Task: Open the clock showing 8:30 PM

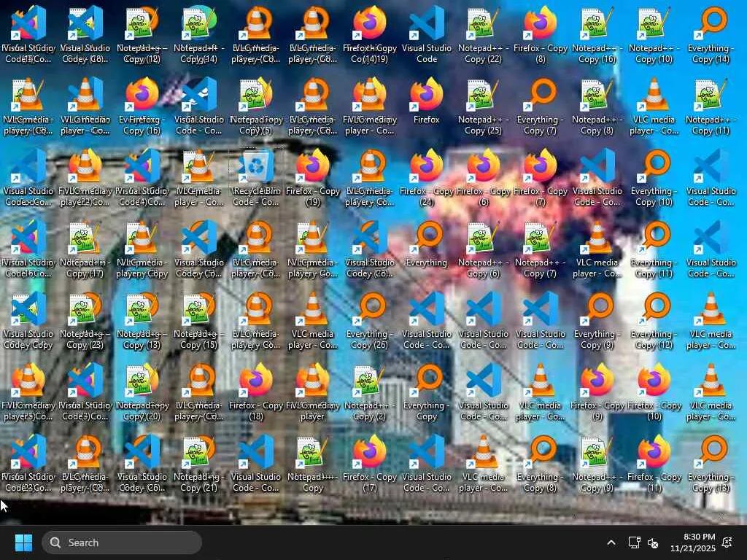Action: (692, 542)
